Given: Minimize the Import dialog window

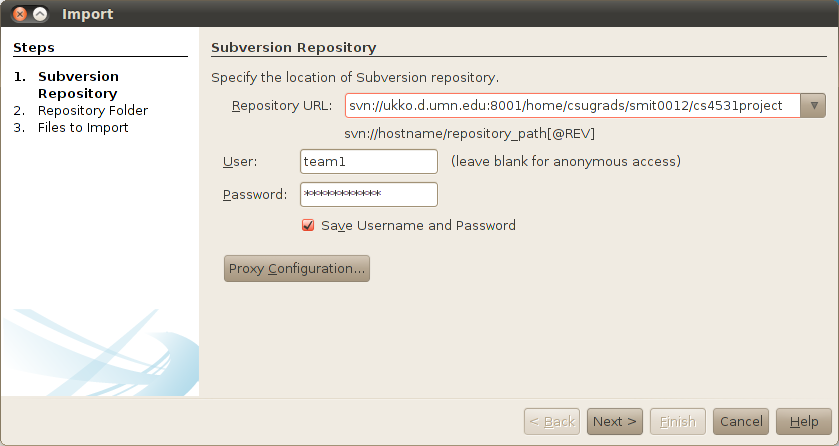Looking at the screenshot, I should point(40,15).
